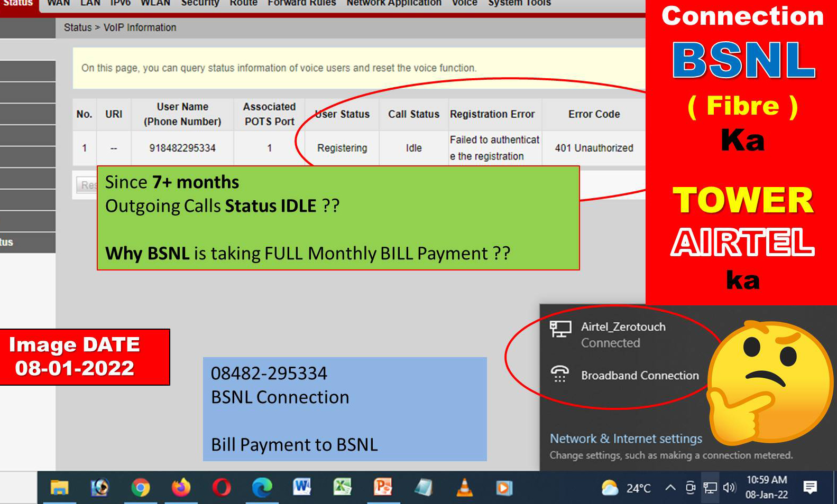
Task: Open the WAN tab in router menu
Action: coord(58,3)
